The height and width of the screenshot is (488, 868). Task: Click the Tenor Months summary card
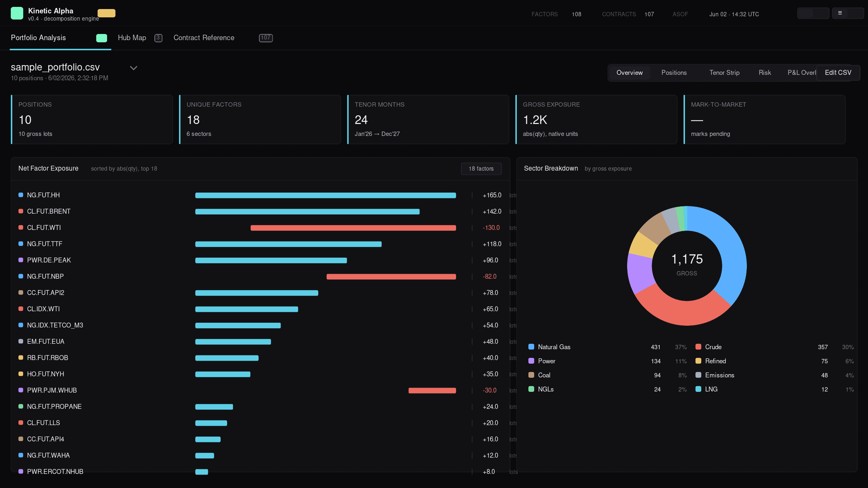pos(428,120)
